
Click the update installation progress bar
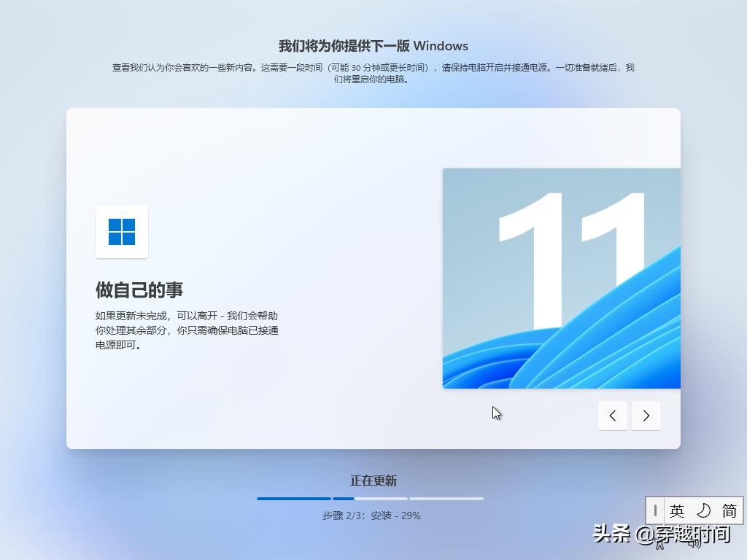point(369,498)
